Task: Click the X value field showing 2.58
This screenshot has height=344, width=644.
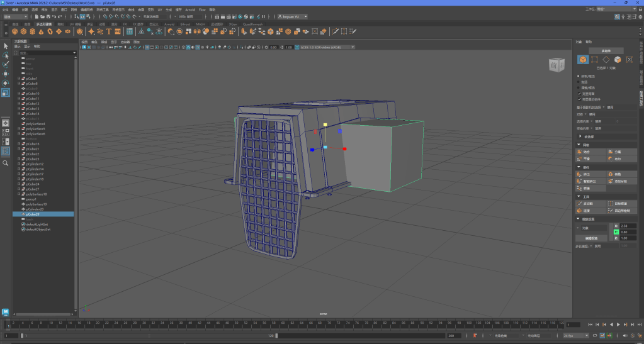Action: (x=628, y=226)
